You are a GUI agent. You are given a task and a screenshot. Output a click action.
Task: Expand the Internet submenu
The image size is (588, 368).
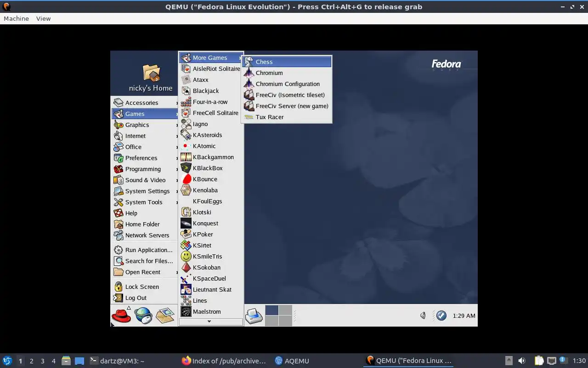145,136
